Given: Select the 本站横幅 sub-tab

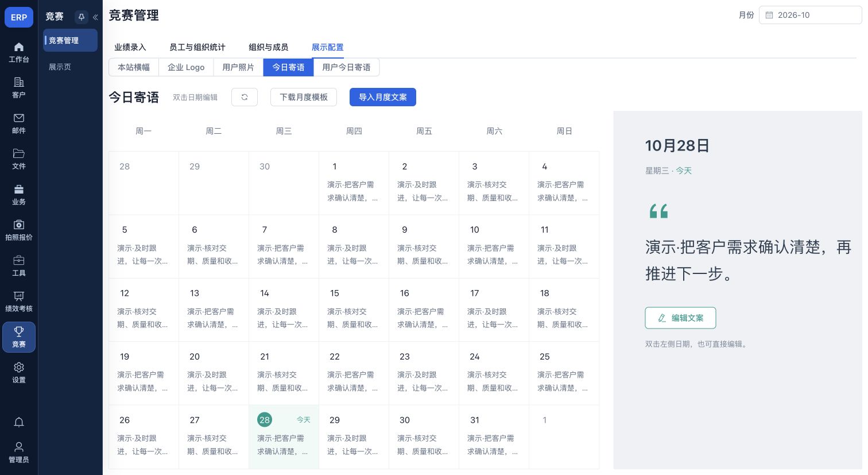Looking at the screenshot, I should pyautogui.click(x=134, y=67).
